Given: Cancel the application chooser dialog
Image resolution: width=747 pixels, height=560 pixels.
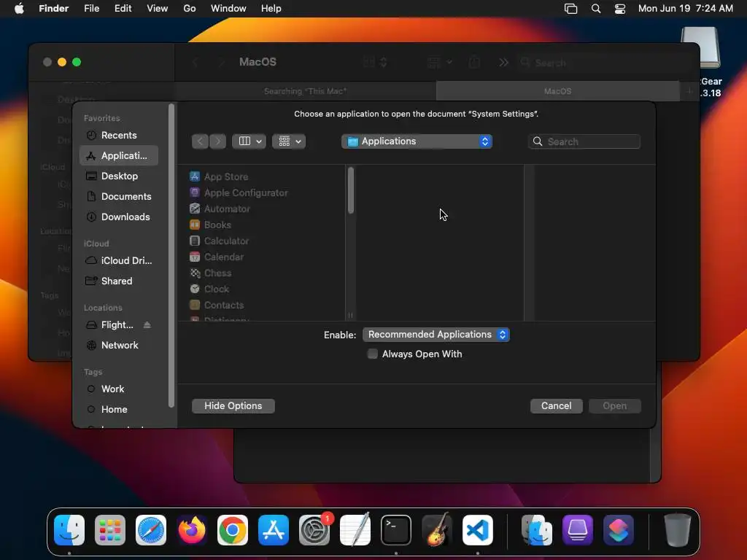Looking at the screenshot, I should point(557,406).
